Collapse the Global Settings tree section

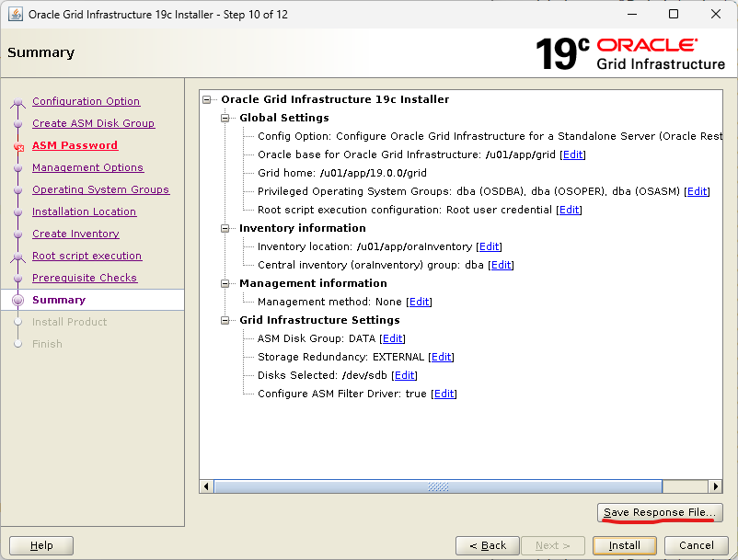tap(226, 118)
